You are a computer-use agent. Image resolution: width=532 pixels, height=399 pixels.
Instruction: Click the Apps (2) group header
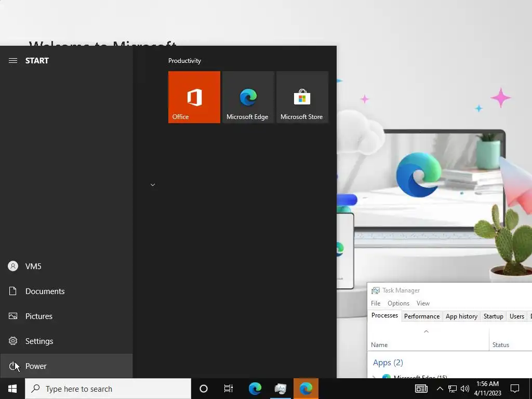pyautogui.click(x=388, y=363)
